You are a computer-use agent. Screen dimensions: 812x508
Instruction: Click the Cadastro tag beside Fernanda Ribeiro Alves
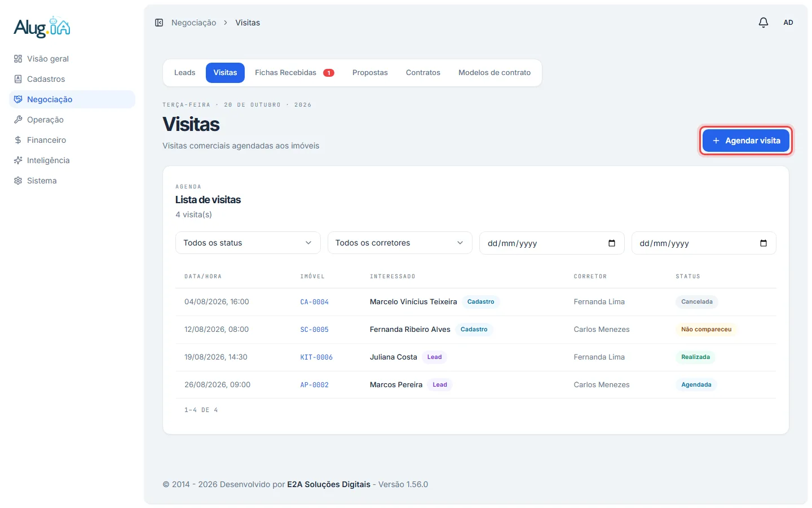point(474,330)
